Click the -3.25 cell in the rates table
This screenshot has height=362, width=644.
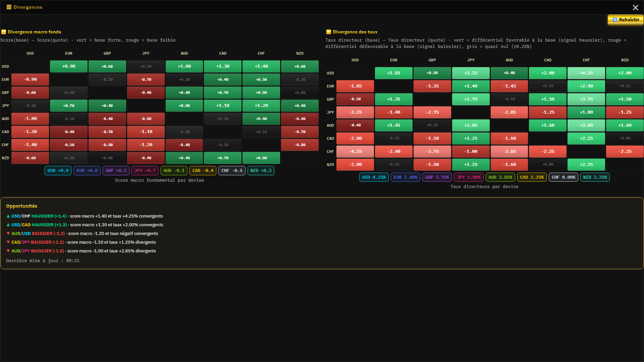[x=355, y=112]
